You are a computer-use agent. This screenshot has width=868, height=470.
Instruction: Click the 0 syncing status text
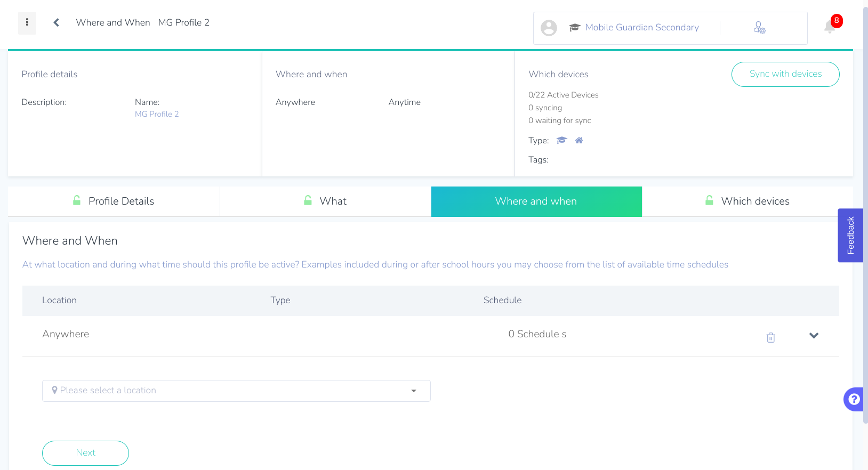click(x=545, y=108)
